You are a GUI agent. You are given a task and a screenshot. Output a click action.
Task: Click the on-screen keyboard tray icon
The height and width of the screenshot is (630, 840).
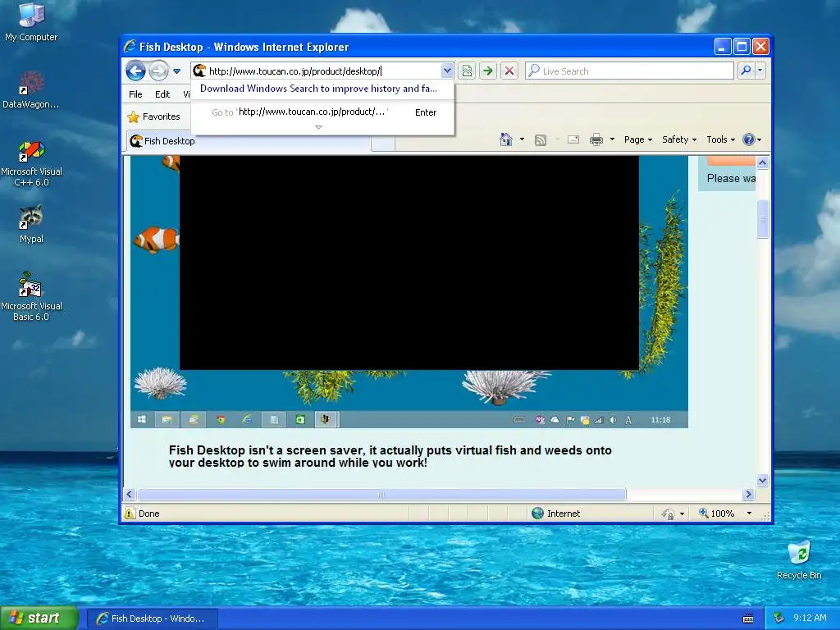click(x=748, y=619)
